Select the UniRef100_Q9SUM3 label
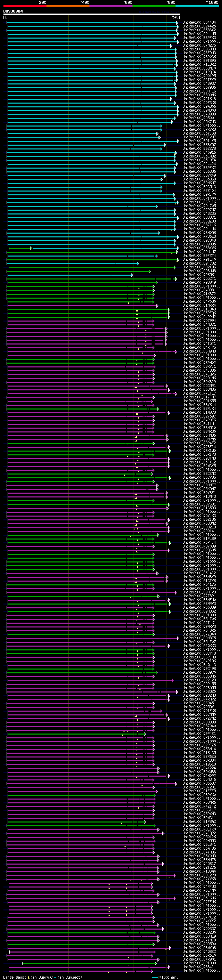Screen dimensions: 222x980 [199, 49]
